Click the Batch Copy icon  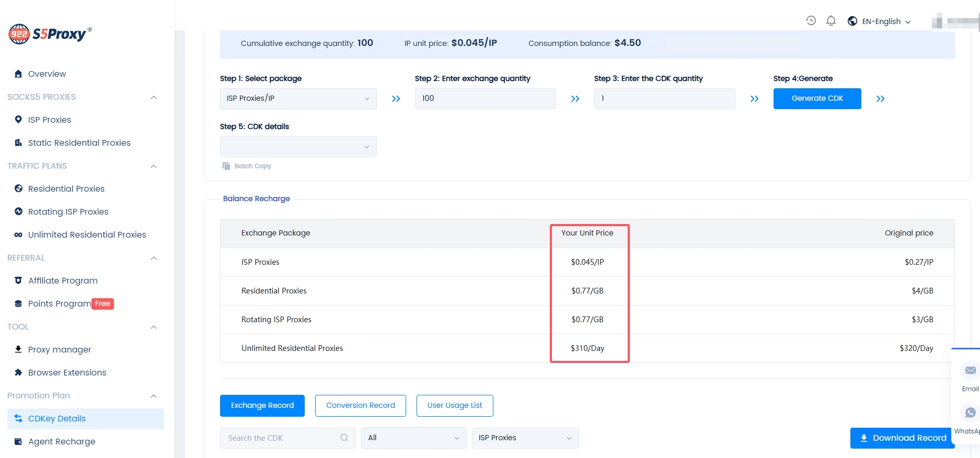[x=226, y=166]
